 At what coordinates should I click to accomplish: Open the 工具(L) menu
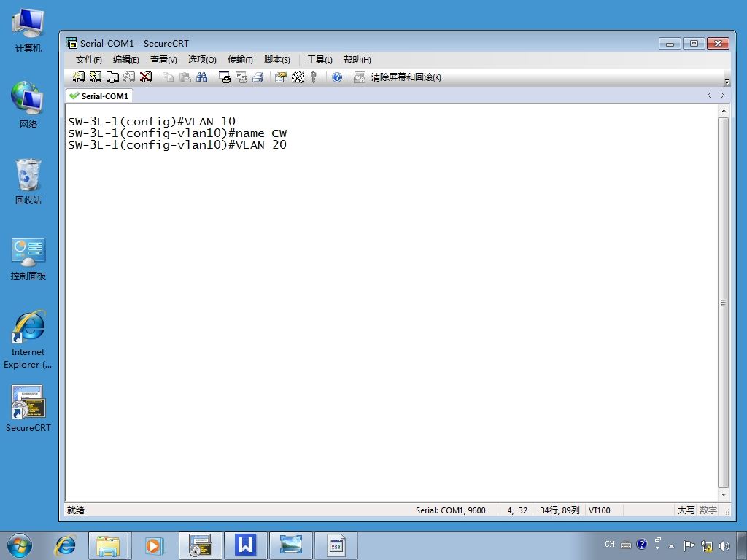click(320, 60)
